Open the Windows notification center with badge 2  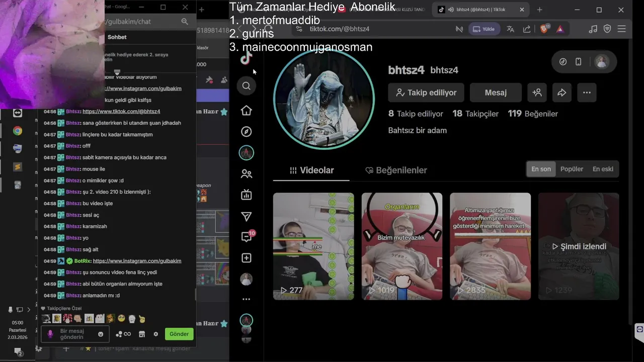pyautogui.click(x=18, y=351)
